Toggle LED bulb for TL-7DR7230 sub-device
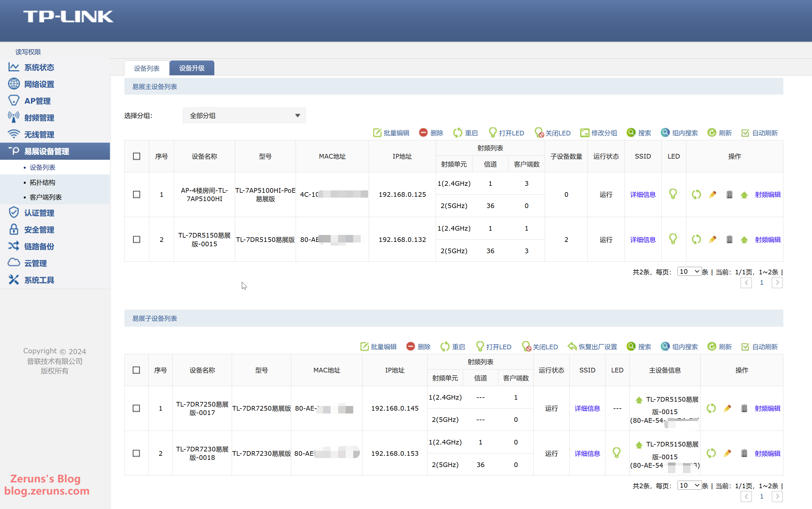 coord(616,453)
